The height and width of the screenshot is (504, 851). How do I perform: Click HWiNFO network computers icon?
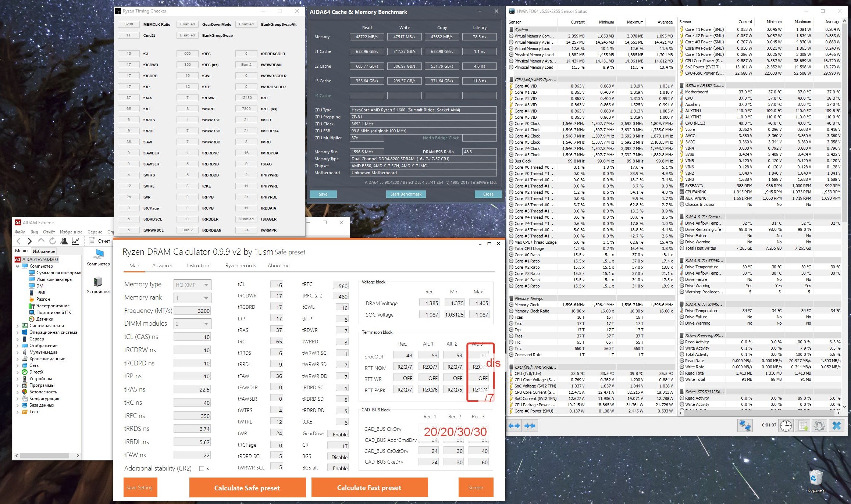coord(745,426)
